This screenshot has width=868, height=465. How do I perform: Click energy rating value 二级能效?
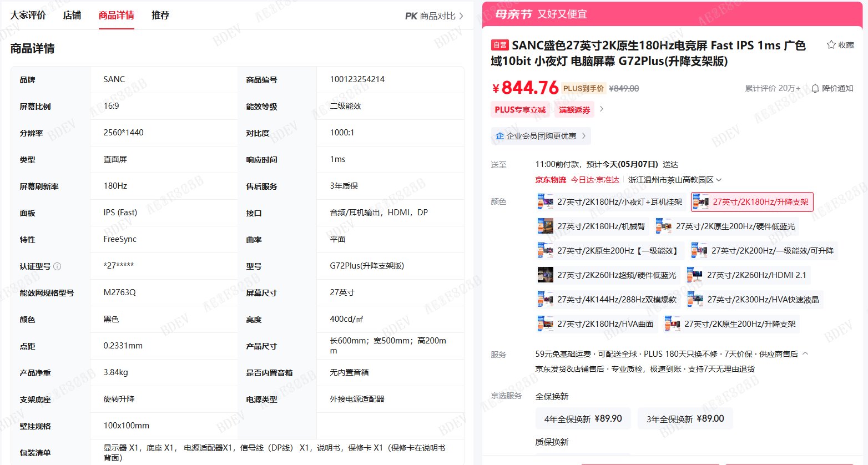345,106
